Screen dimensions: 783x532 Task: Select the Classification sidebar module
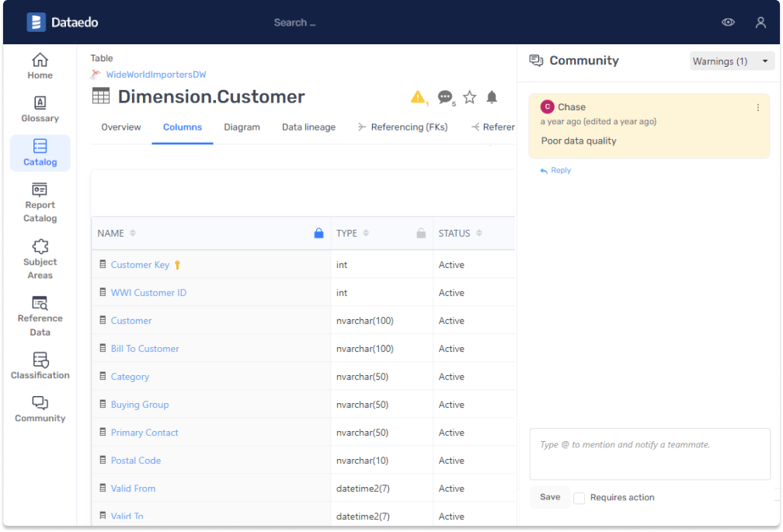coord(40,365)
